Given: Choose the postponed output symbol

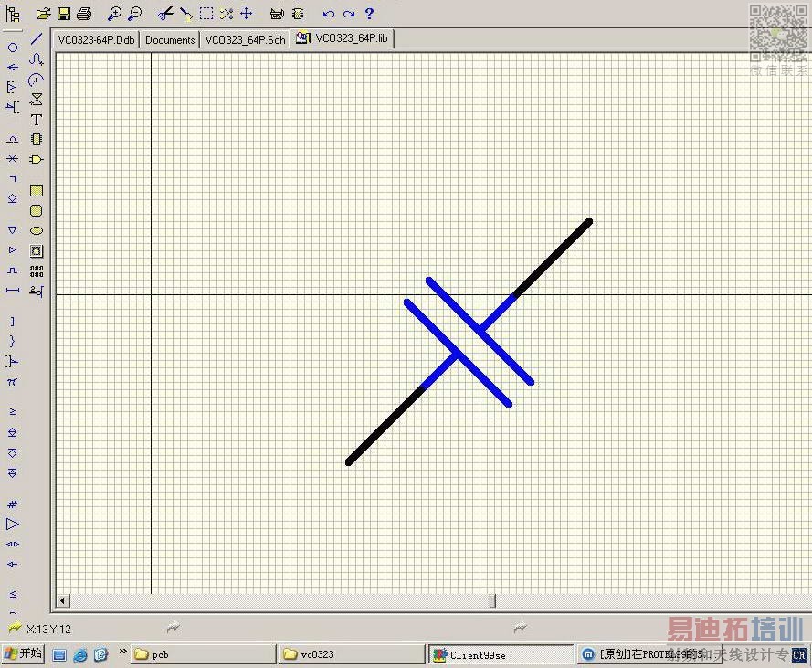Looking at the screenshot, I should [x=13, y=179].
